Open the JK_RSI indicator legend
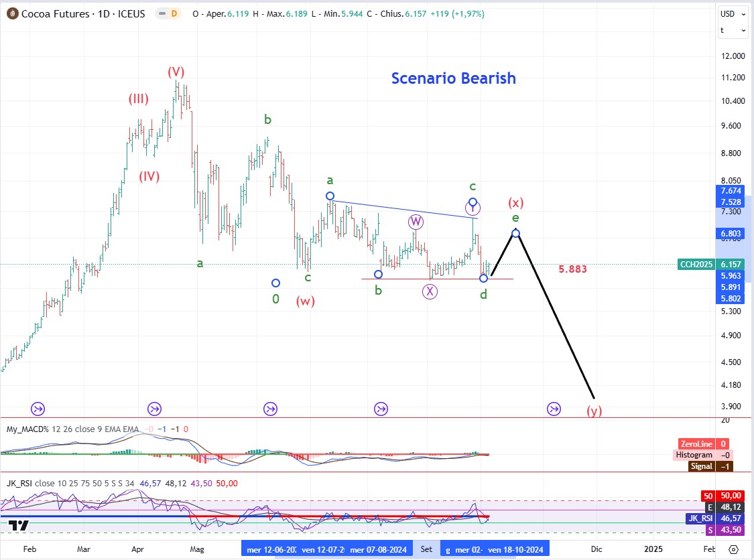 pyautogui.click(x=70, y=484)
